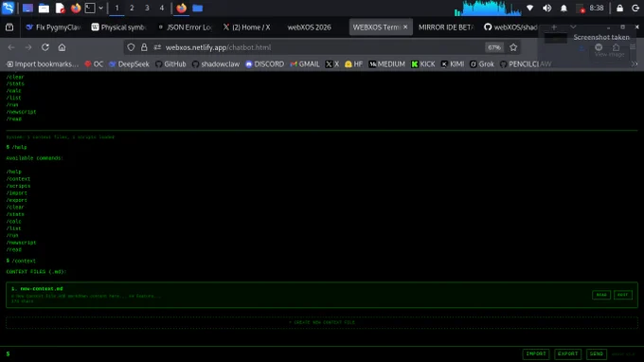644x362 pixels.
Task: Open the OC bookmark
Action: [94, 64]
